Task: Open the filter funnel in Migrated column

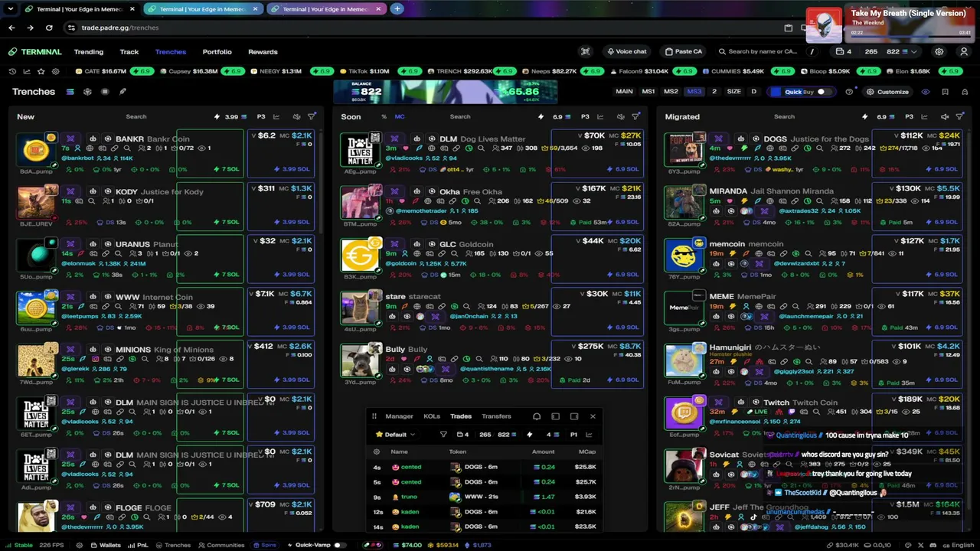Action: 960,116
